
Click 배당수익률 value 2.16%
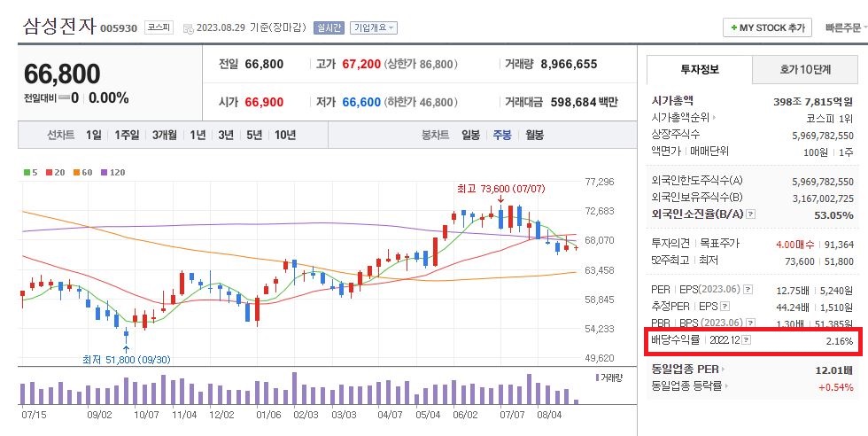coord(840,341)
